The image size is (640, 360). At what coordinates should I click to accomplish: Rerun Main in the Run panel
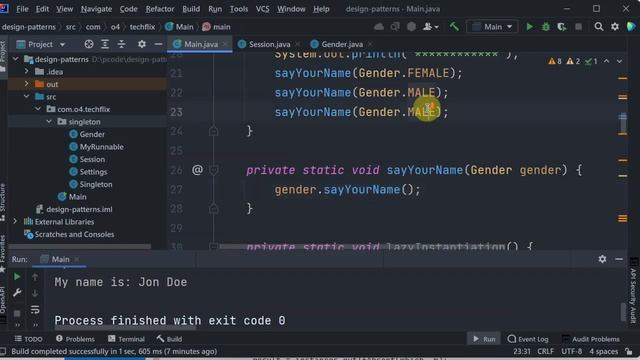click(17, 277)
